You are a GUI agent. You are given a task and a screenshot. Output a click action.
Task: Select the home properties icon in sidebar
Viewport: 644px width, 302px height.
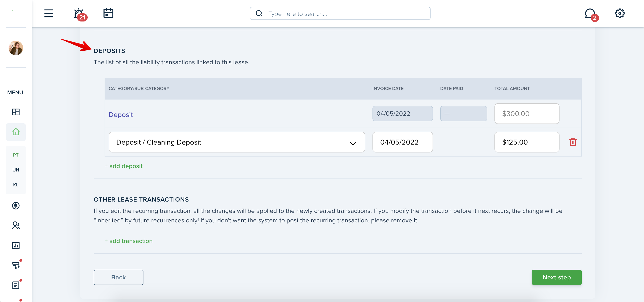pyautogui.click(x=16, y=132)
